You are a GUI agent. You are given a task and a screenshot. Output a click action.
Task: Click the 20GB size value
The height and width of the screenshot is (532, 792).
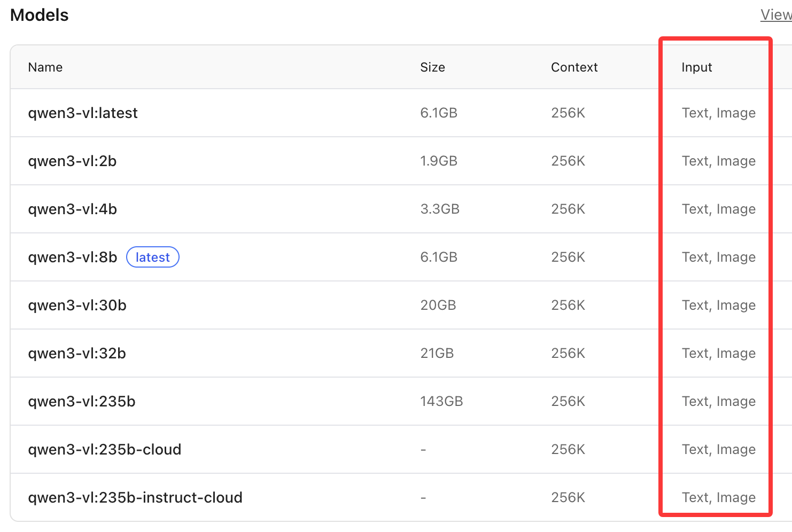438,306
